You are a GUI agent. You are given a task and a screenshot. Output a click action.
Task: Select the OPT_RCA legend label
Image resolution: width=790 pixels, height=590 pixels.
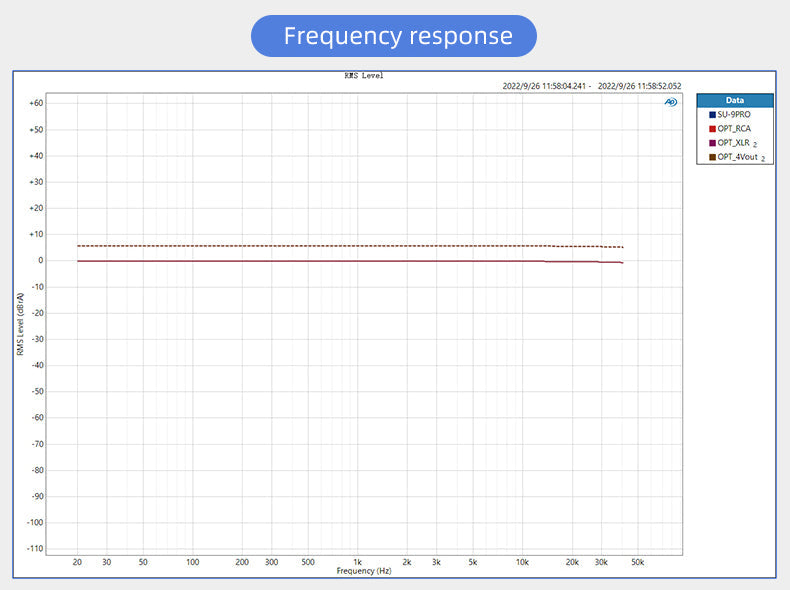coord(734,129)
